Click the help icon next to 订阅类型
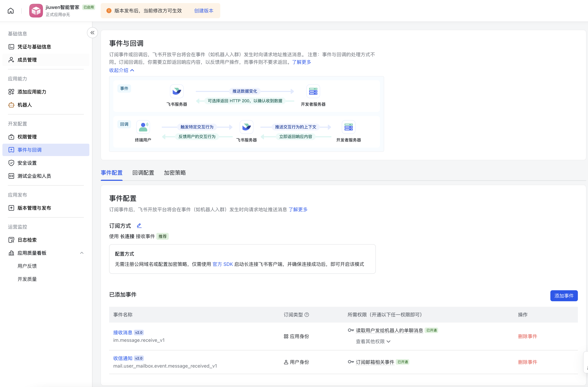 click(x=307, y=315)
